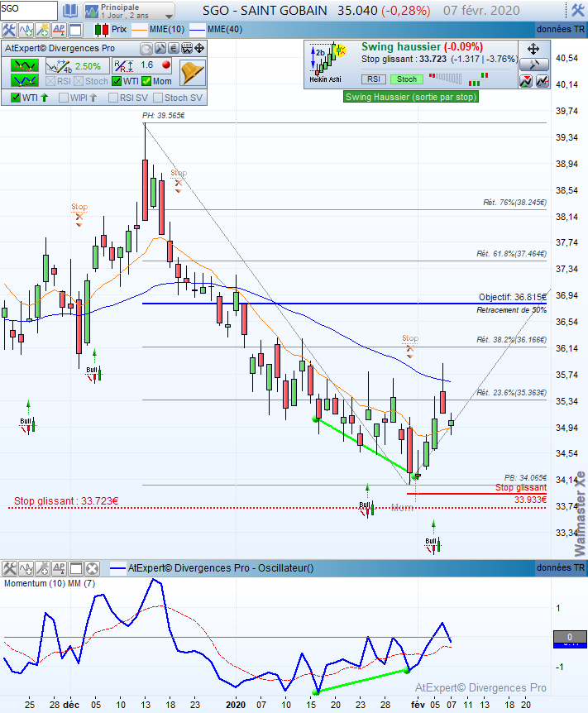Click the MME(40) blue line legend

click(x=216, y=30)
